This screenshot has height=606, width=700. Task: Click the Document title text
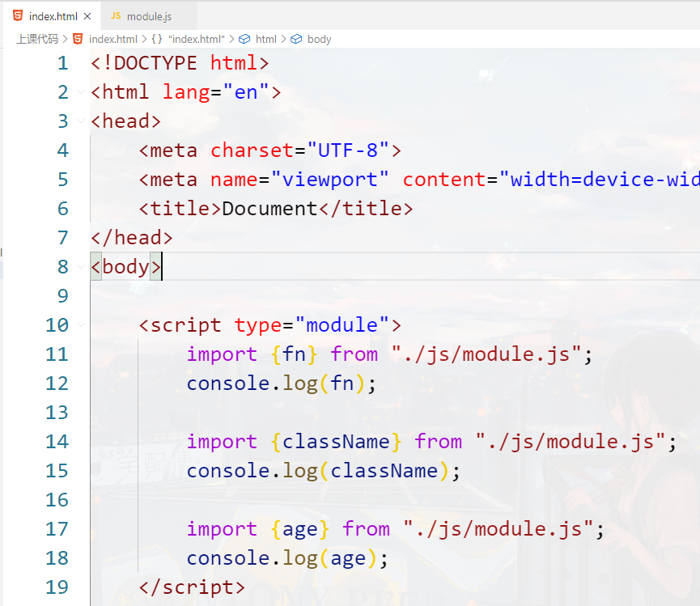coord(269,209)
